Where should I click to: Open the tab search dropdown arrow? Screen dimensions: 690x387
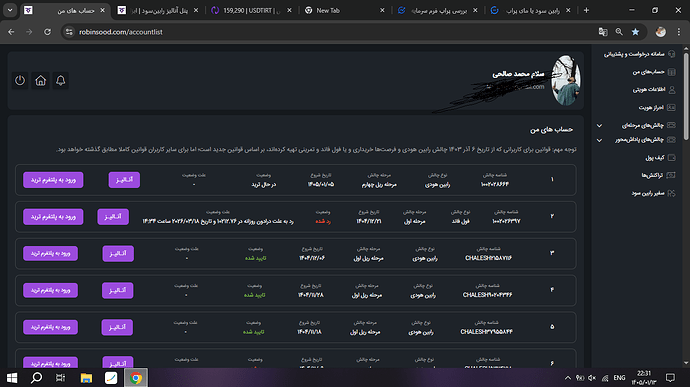click(x=10, y=10)
